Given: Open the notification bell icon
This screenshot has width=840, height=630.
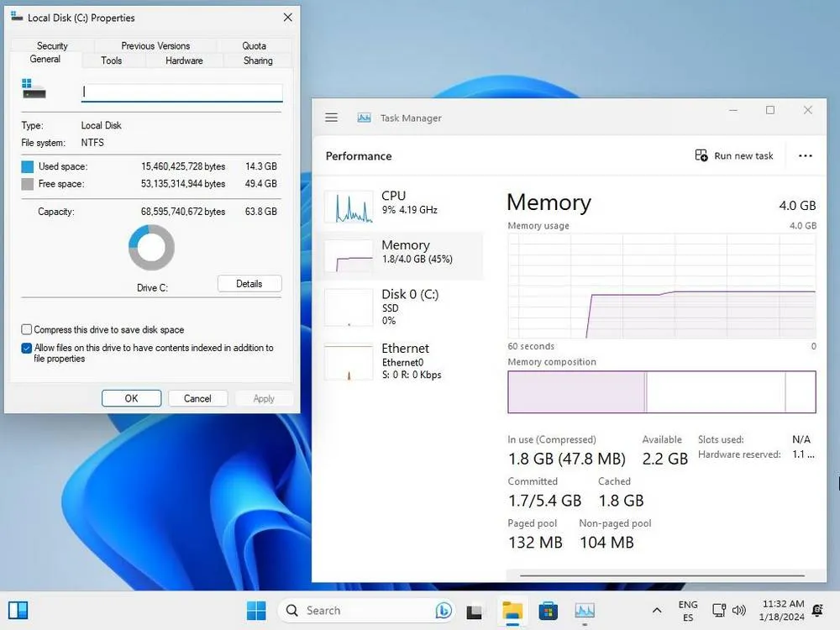Looking at the screenshot, I should coord(817,610).
